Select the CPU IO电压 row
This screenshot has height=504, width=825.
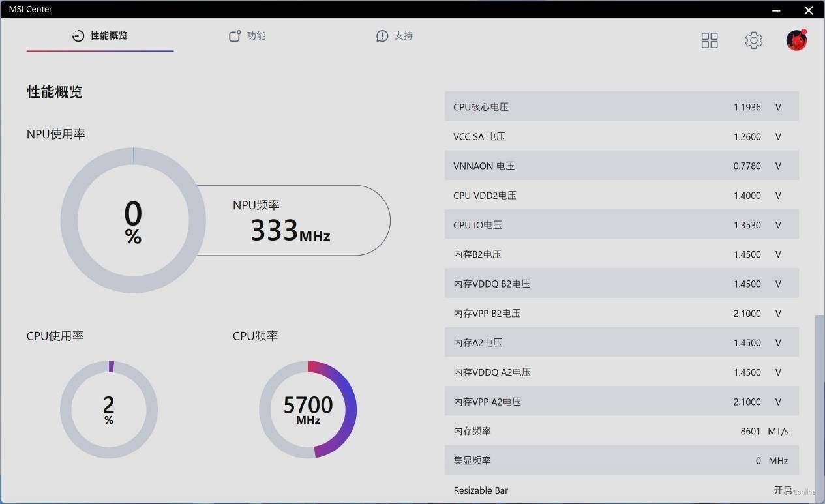pos(621,225)
